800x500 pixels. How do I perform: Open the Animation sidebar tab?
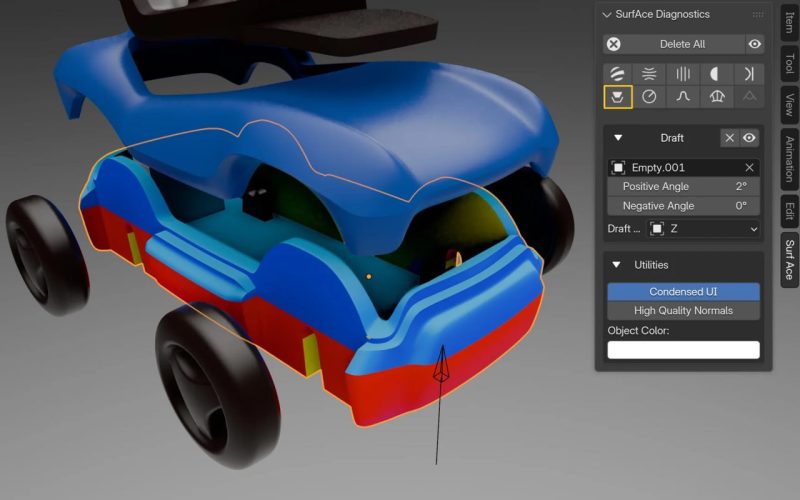[x=789, y=159]
